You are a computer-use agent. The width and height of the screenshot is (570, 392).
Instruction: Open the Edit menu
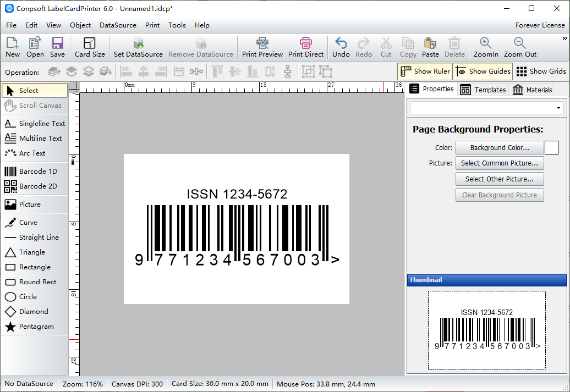[31, 25]
